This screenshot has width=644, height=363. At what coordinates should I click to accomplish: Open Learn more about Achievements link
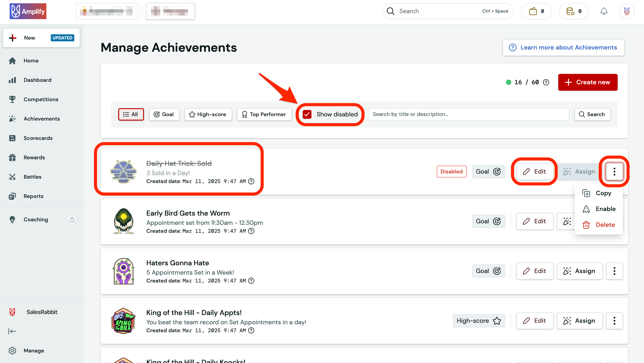564,48
